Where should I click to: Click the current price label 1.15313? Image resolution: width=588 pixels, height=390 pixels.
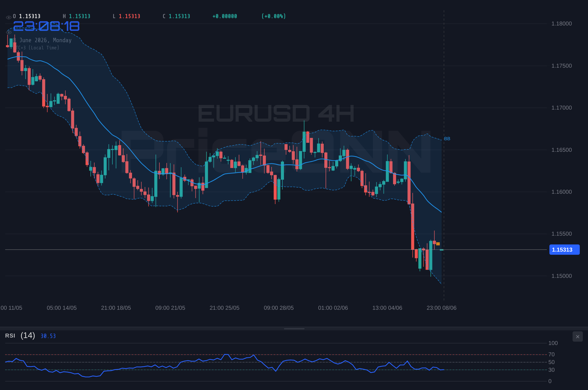pyautogui.click(x=564, y=250)
